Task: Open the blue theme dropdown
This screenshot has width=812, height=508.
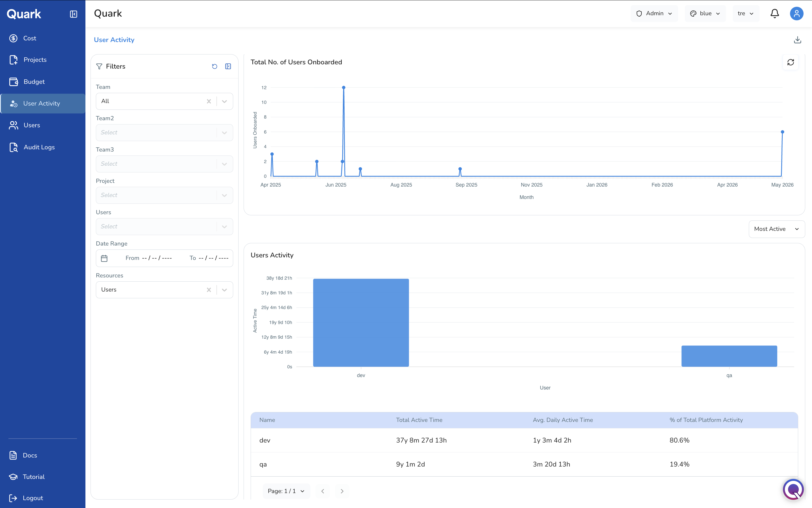Action: click(705, 14)
